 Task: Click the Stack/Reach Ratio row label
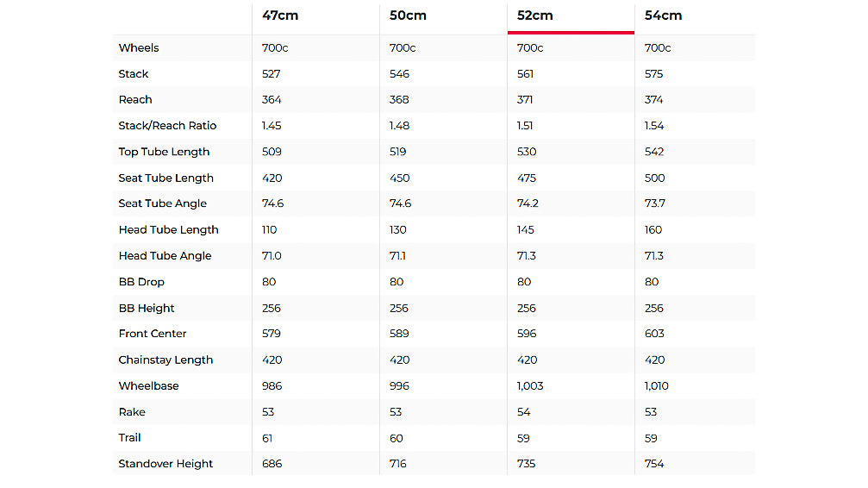167,126
